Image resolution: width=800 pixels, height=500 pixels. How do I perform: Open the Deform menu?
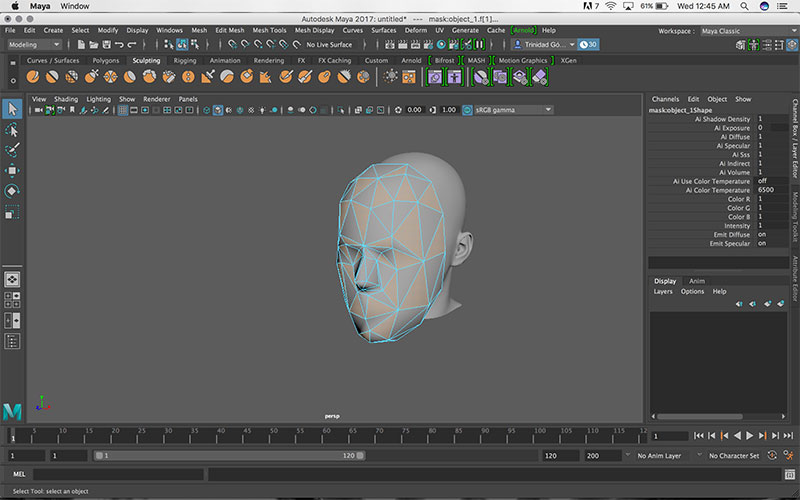point(416,31)
